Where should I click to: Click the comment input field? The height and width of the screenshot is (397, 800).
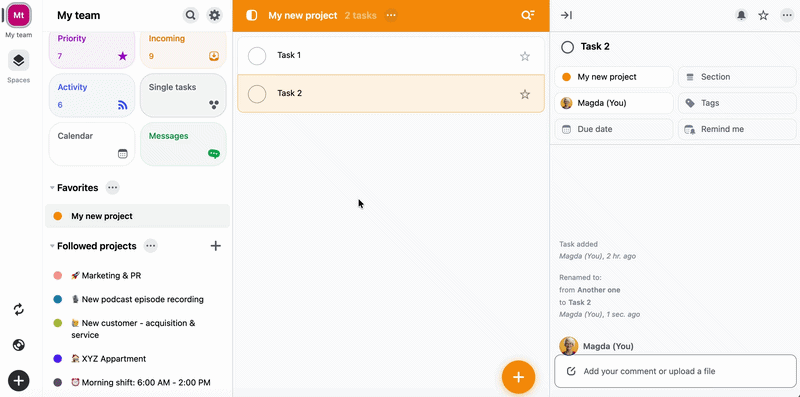pyautogui.click(x=675, y=371)
